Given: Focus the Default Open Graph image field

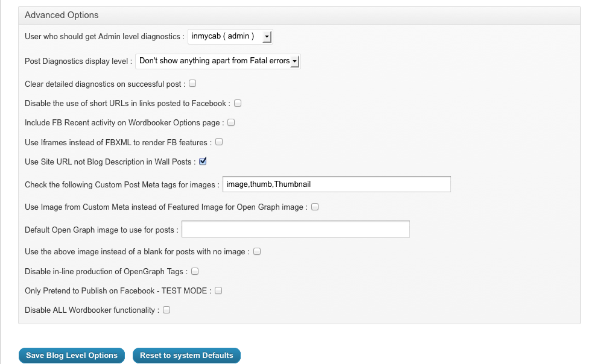Looking at the screenshot, I should click(x=296, y=230).
